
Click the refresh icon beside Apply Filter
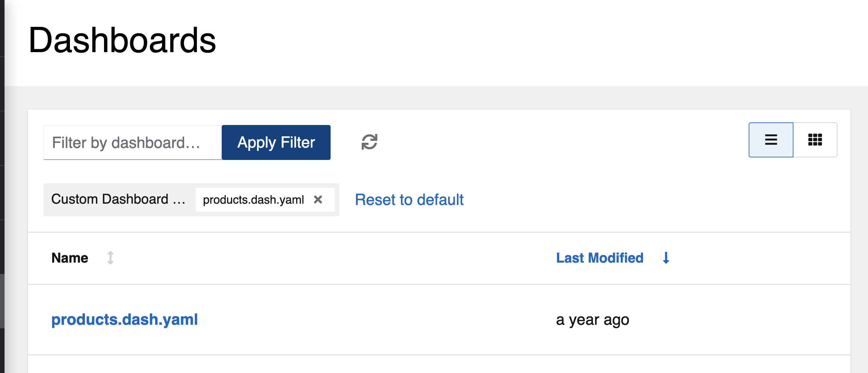[x=369, y=142]
